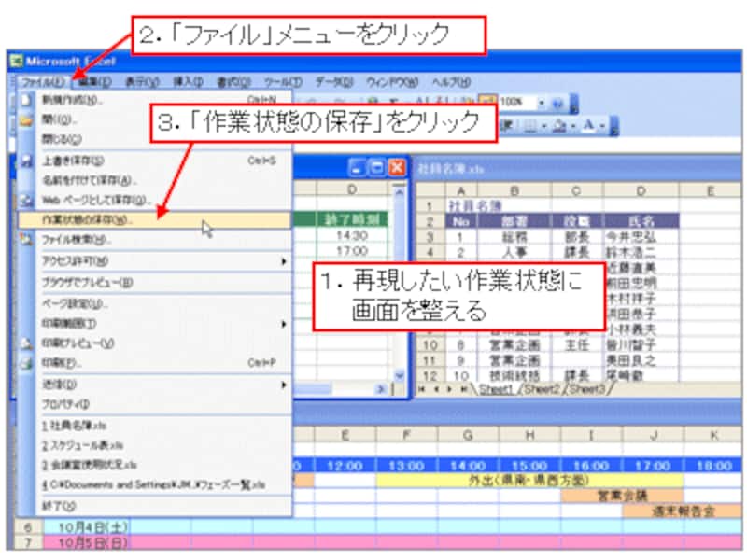This screenshot has height=560, width=747.
Task: Open recent file 1 社員名簿.xls
Action: pos(155,426)
